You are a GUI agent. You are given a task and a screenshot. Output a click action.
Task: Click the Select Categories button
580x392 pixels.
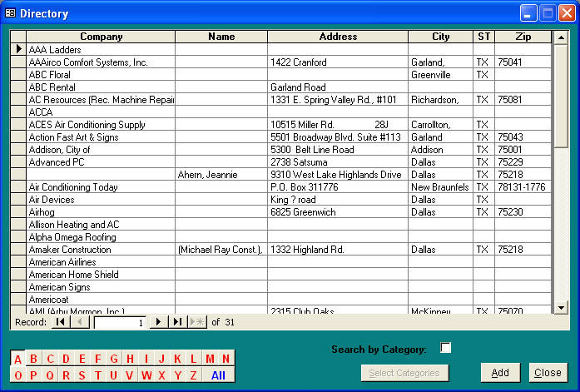tap(404, 373)
